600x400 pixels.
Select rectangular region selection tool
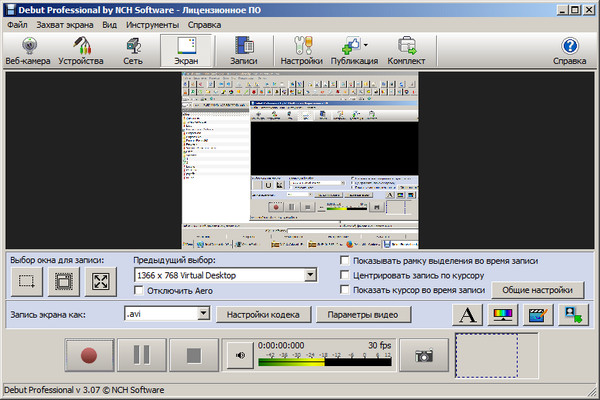click(x=27, y=282)
